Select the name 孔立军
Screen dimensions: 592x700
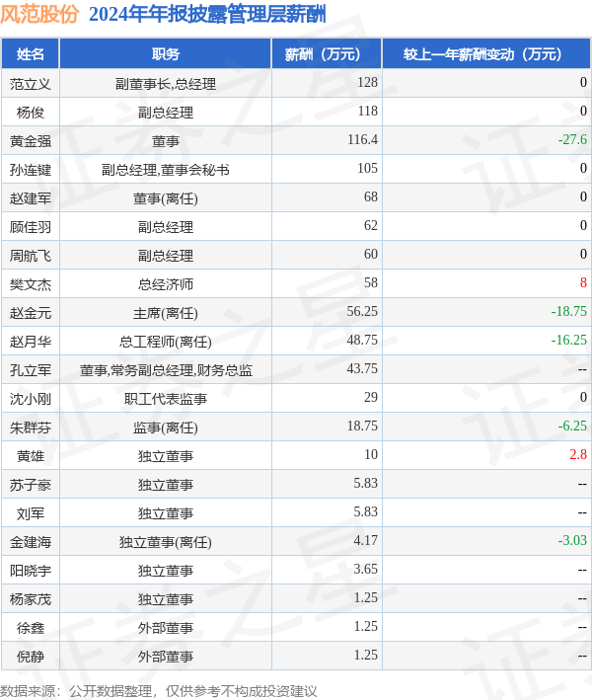(x=31, y=369)
